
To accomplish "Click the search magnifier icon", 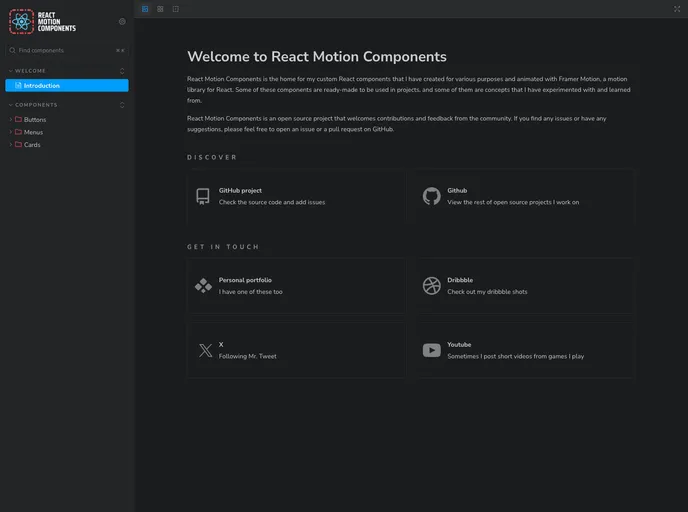I will (12, 50).
